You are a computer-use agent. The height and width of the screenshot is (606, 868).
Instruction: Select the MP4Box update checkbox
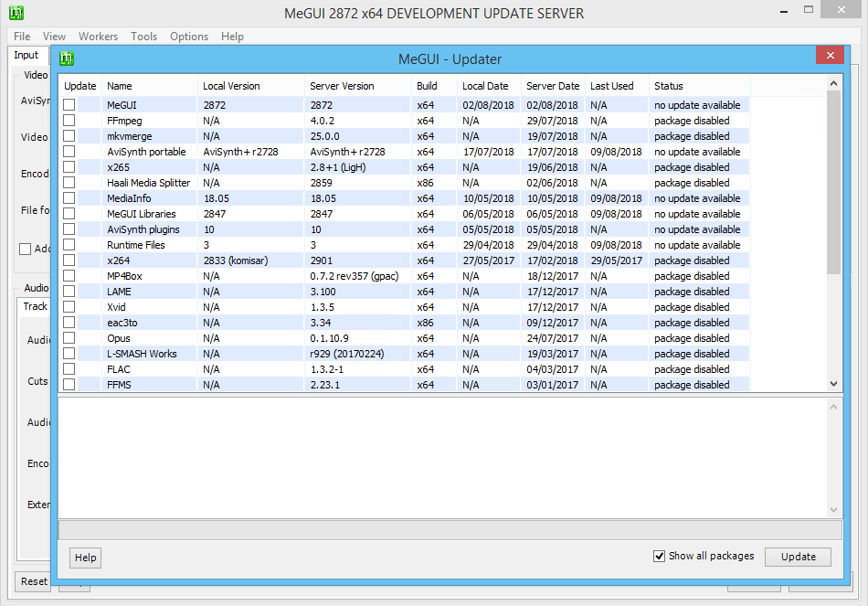[69, 275]
